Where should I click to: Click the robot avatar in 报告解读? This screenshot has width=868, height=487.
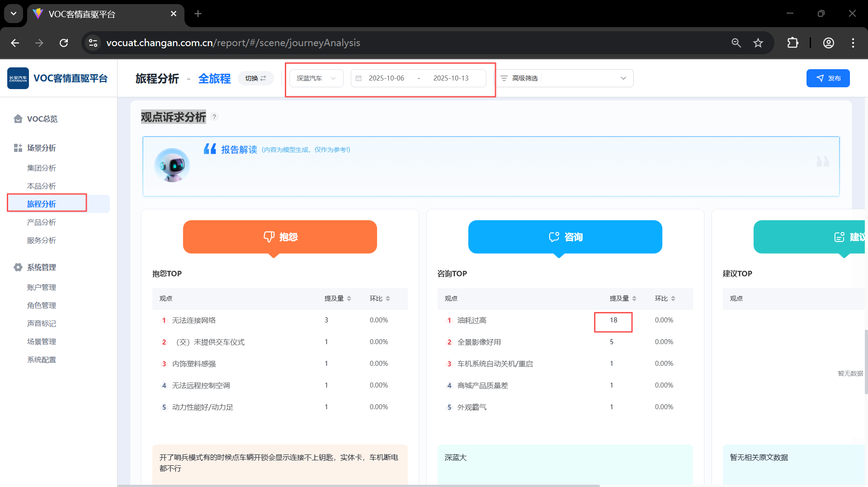tap(172, 165)
